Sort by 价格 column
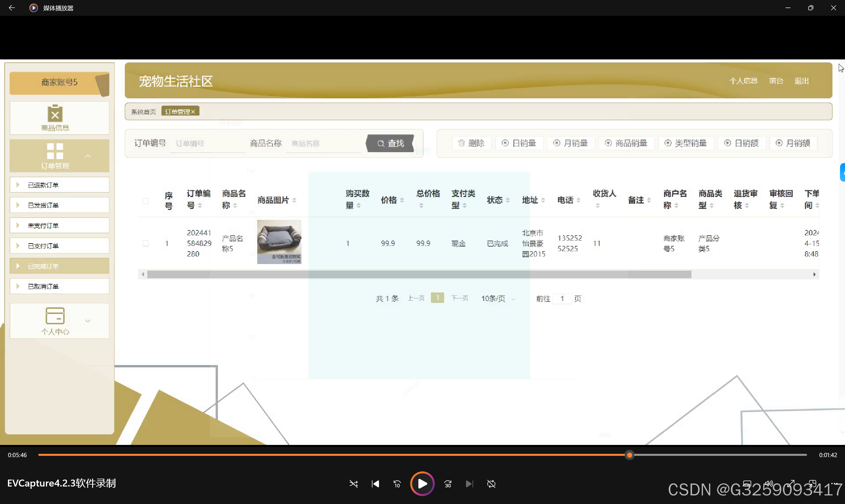 click(x=402, y=200)
